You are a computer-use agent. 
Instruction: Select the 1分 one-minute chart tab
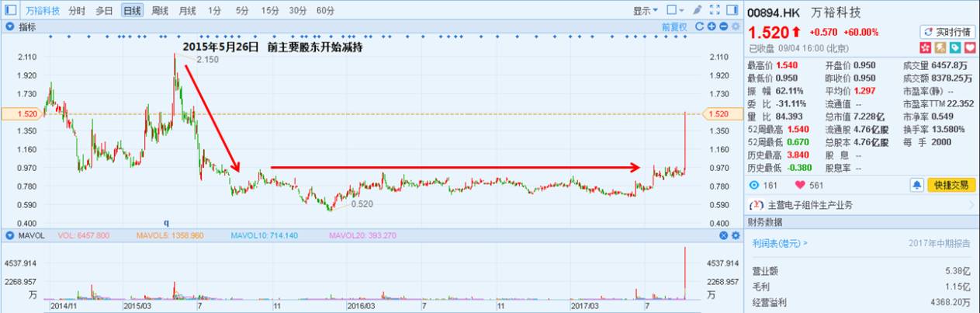pyautogui.click(x=215, y=11)
